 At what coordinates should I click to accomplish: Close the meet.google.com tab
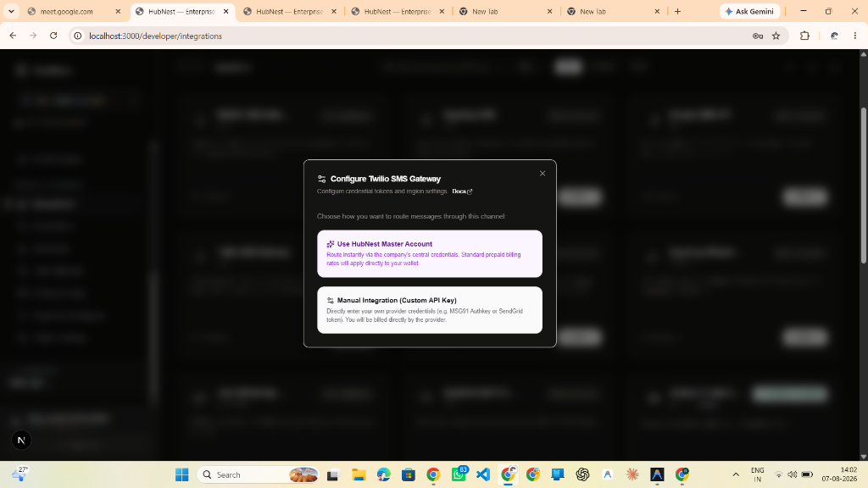[x=118, y=12]
